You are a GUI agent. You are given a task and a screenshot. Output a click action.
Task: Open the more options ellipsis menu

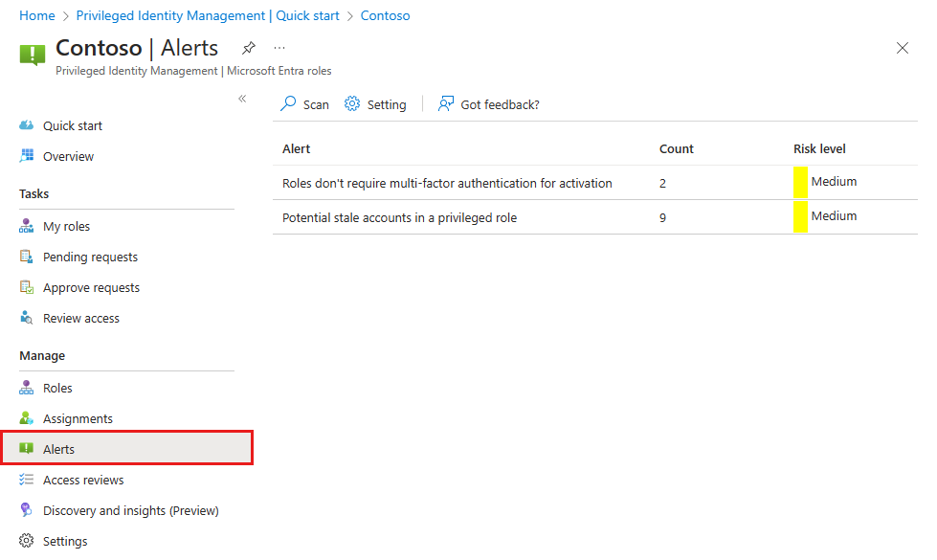click(x=279, y=48)
